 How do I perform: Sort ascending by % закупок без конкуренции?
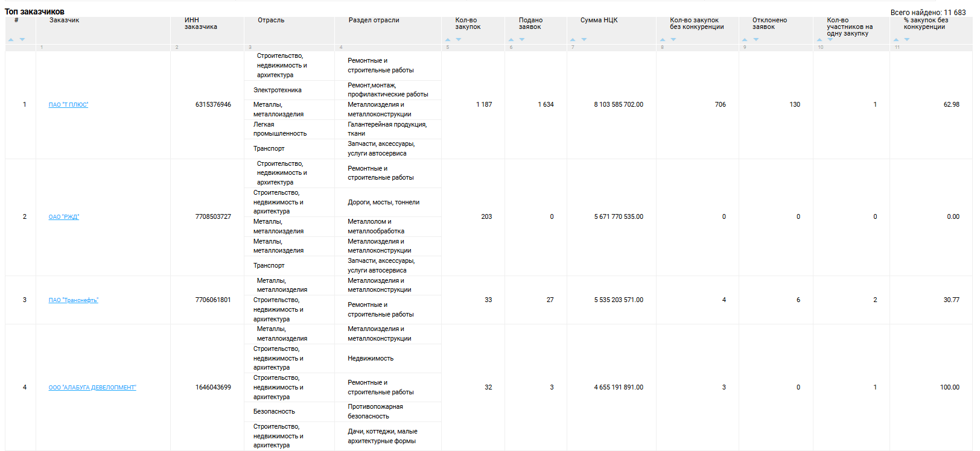click(896, 40)
